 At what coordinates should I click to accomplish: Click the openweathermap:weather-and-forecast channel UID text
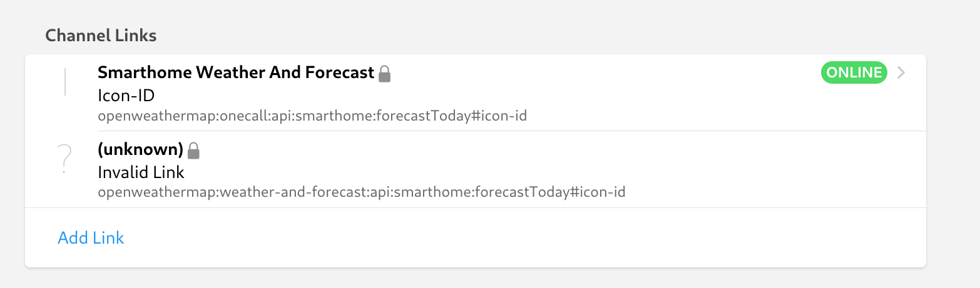coord(362,192)
